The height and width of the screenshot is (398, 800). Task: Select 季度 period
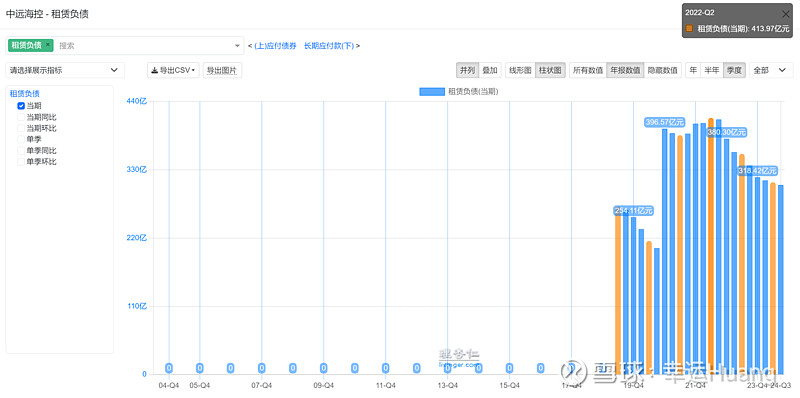734,70
